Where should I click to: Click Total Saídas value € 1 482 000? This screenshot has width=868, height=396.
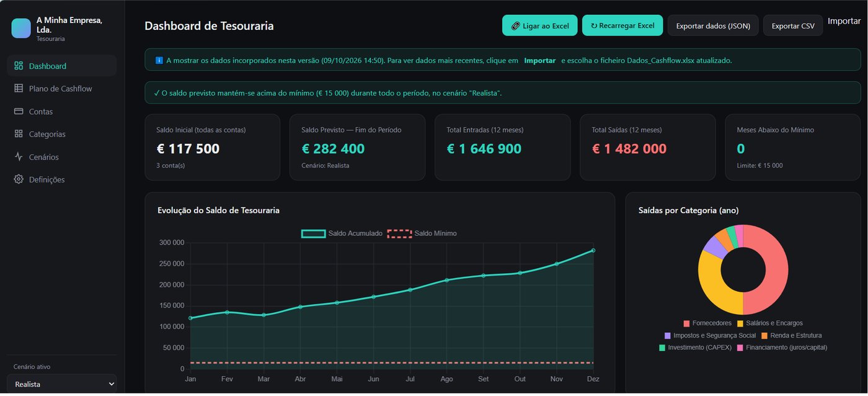(x=629, y=149)
